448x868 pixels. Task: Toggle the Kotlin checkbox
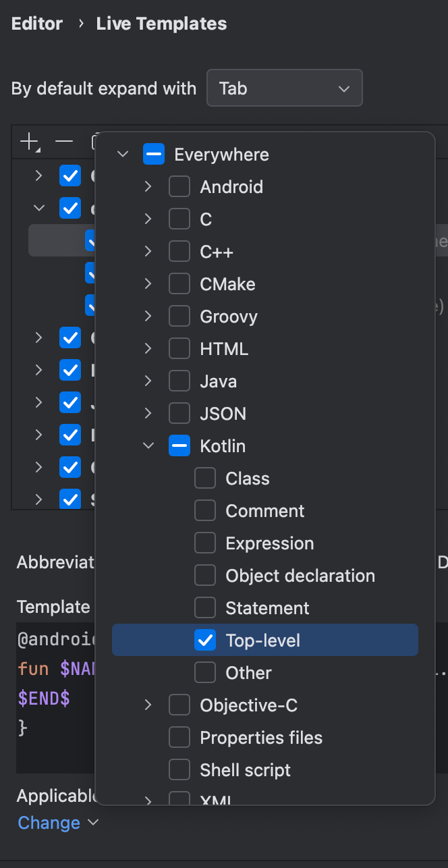(179, 446)
